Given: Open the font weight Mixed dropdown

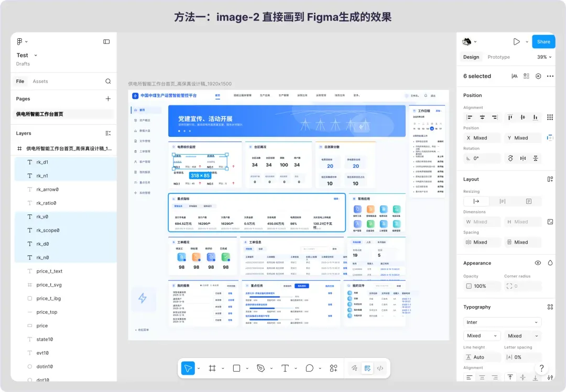Looking at the screenshot, I should pos(482,336).
